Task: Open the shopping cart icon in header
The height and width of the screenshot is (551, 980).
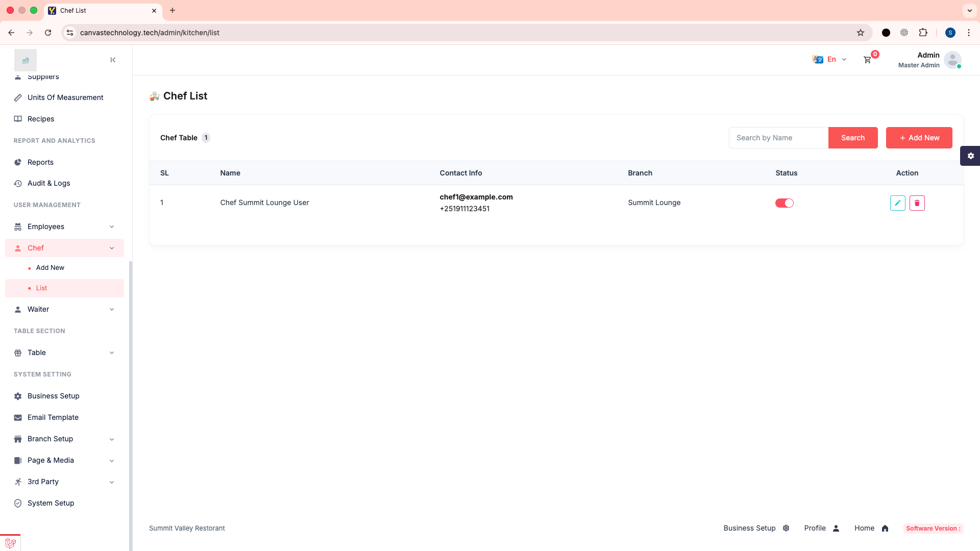Action: [867, 60]
